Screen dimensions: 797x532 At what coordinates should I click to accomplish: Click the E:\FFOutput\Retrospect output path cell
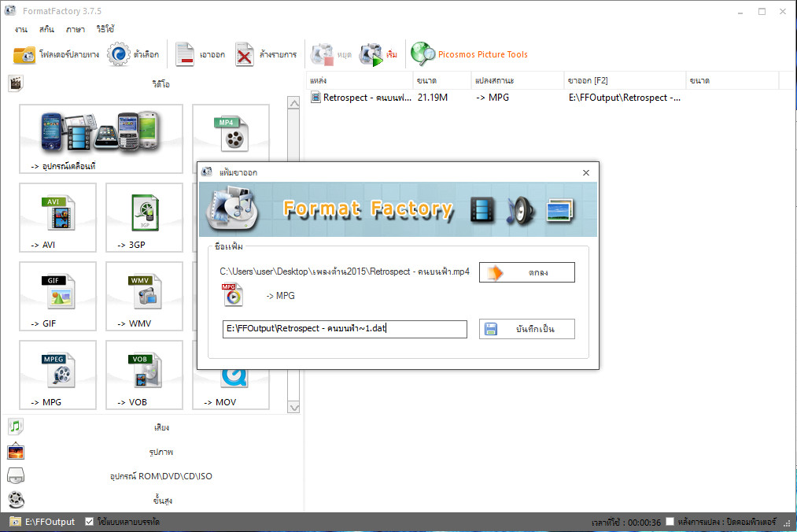click(x=624, y=97)
